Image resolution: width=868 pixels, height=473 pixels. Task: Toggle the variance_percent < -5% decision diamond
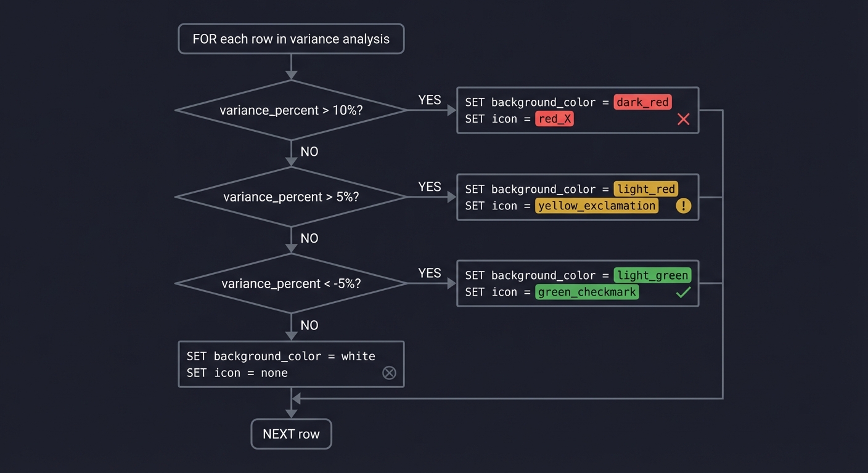pos(291,283)
